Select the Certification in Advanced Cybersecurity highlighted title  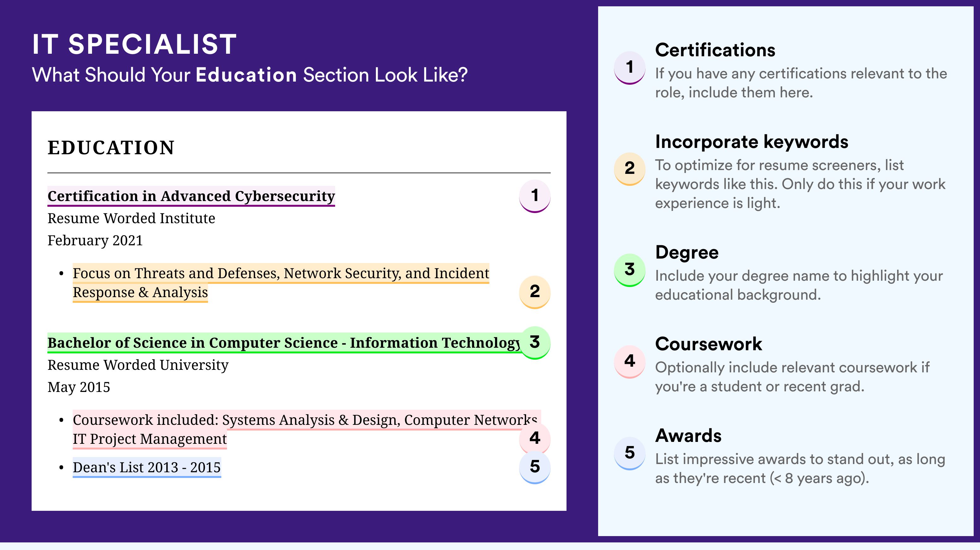click(x=191, y=196)
